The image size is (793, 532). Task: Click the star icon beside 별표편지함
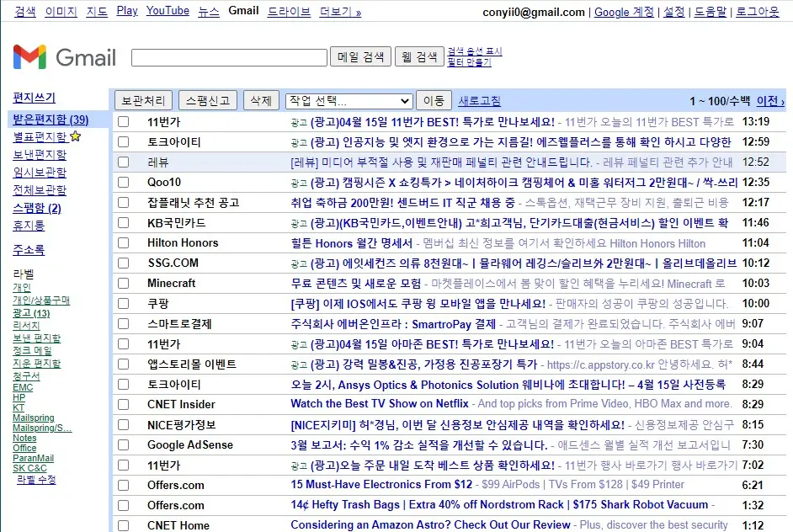point(76,136)
